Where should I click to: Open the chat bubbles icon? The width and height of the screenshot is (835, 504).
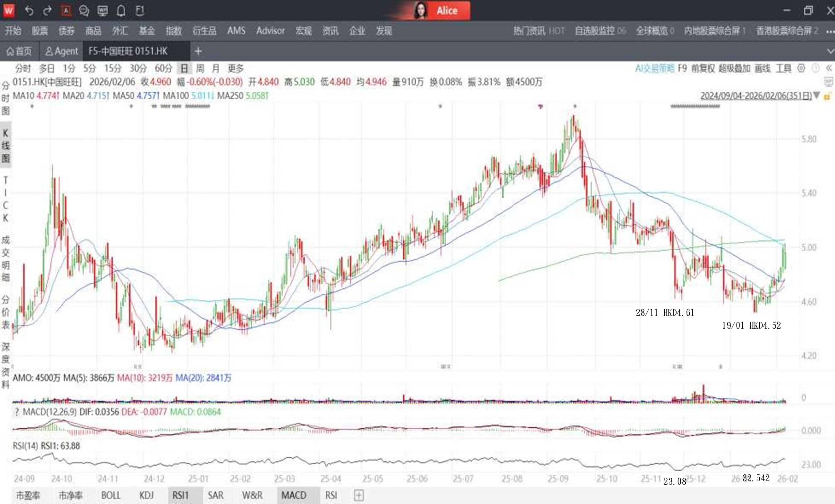pyautogui.click(x=84, y=11)
